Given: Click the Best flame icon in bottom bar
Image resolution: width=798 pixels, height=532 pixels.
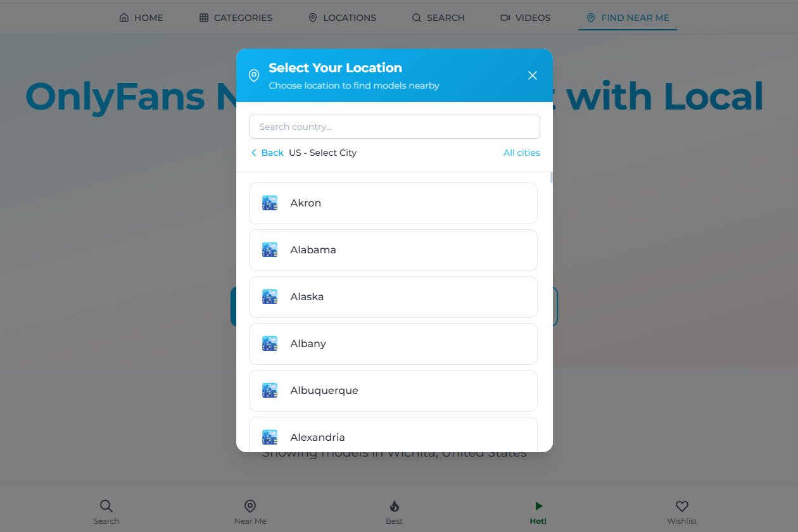Looking at the screenshot, I should point(394,506).
